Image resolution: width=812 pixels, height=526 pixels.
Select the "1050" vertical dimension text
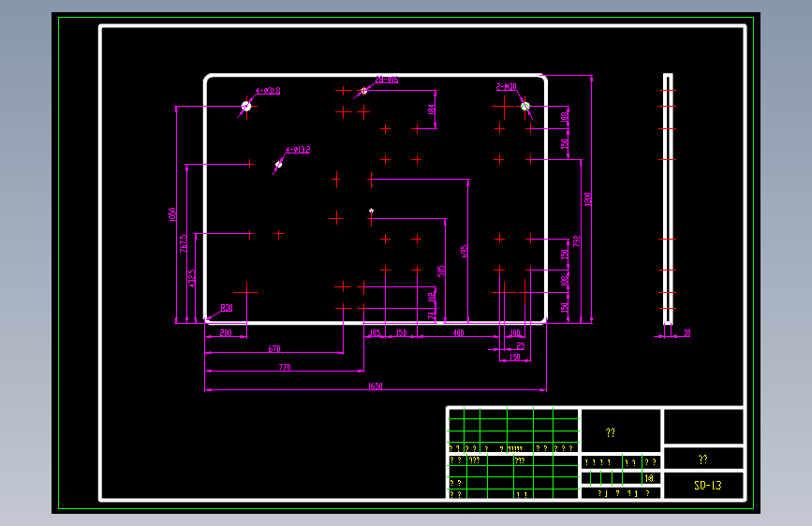coord(172,214)
